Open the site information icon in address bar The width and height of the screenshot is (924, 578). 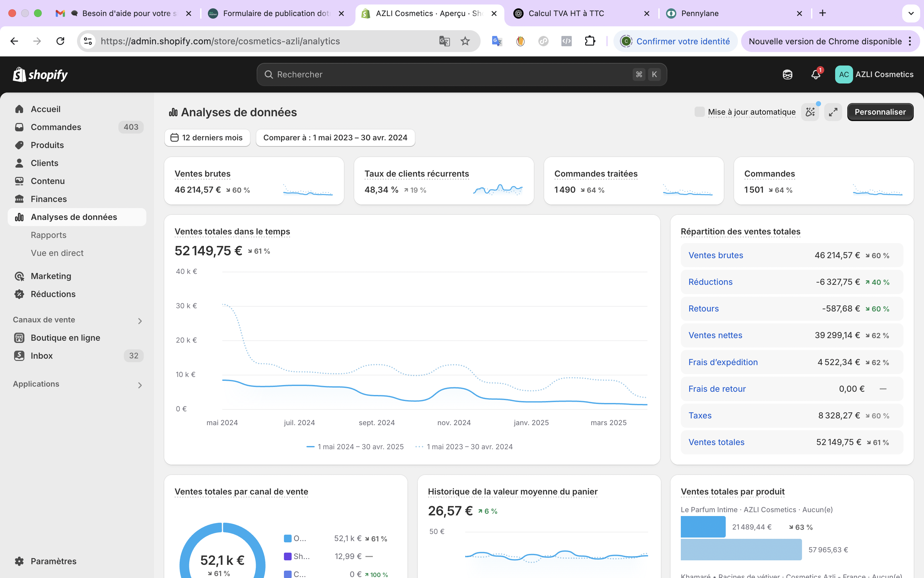[88, 41]
